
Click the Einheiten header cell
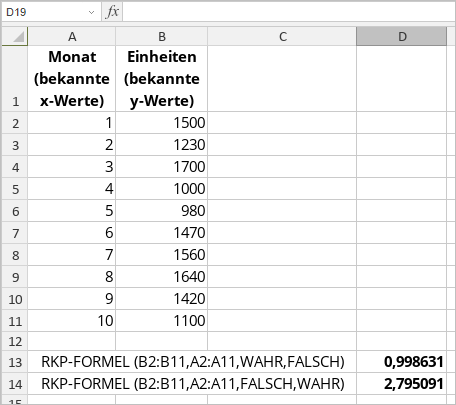[x=162, y=79]
